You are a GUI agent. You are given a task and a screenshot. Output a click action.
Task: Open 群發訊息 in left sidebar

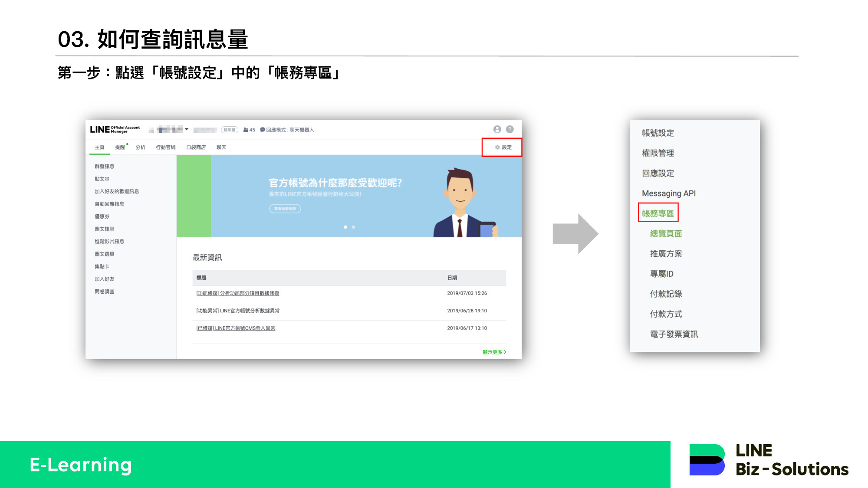(105, 166)
